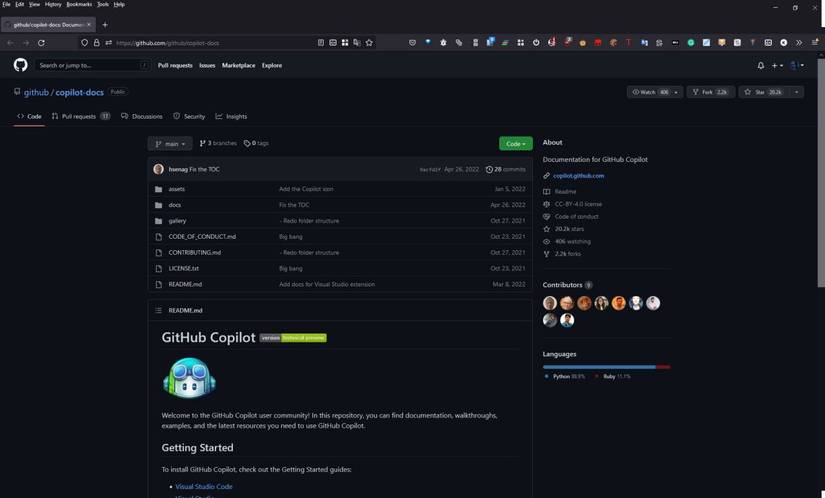Image resolution: width=825 pixels, height=498 pixels.
Task: Close the github/copilot-docs tab
Action: [88, 25]
